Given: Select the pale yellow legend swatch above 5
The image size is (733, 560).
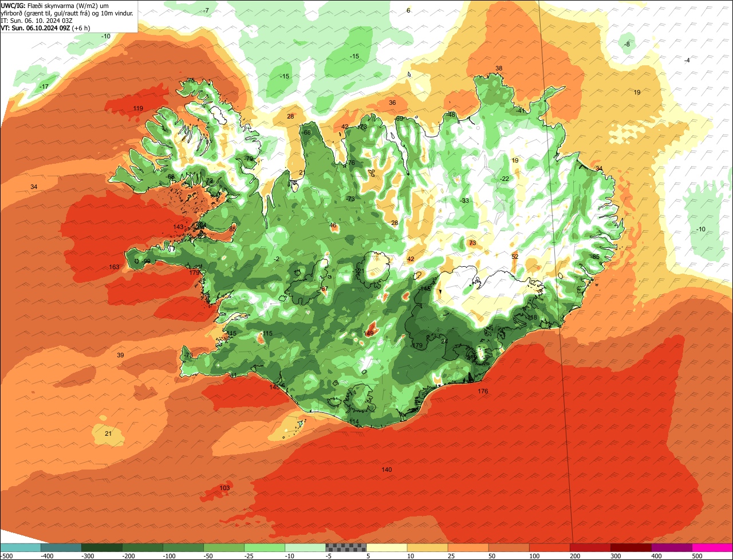Looking at the screenshot, I should (387, 547).
